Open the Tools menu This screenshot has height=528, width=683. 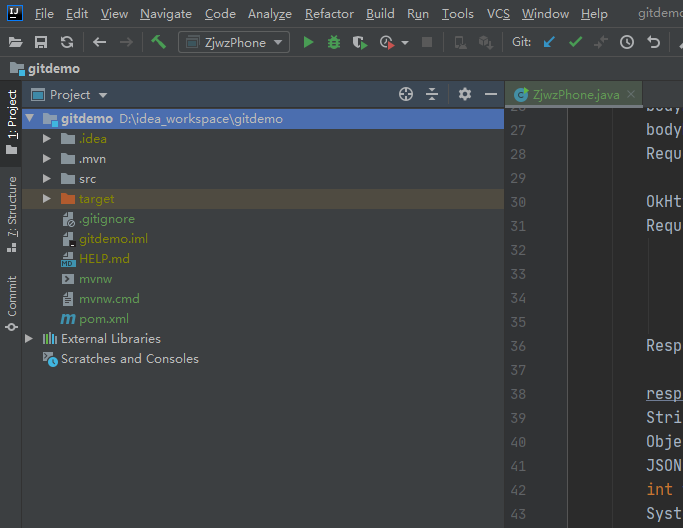[458, 14]
